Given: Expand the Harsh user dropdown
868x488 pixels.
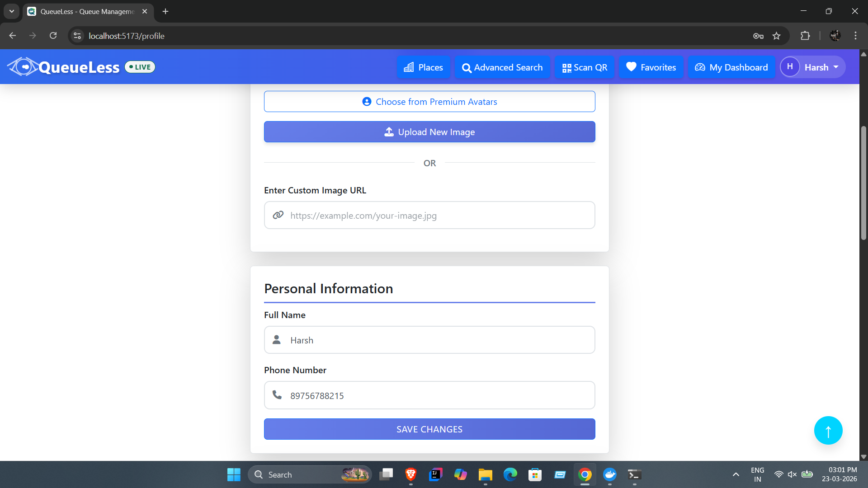Looking at the screenshot, I should click(x=813, y=67).
